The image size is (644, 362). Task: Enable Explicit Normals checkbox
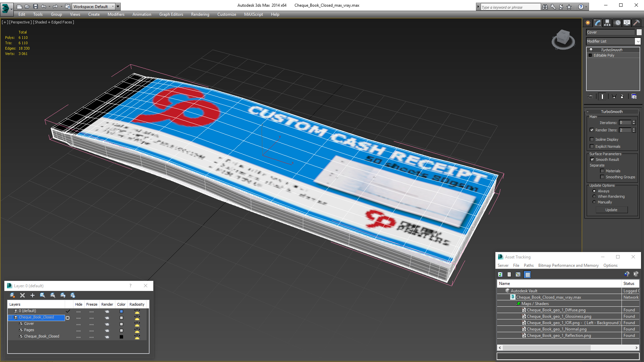point(592,146)
